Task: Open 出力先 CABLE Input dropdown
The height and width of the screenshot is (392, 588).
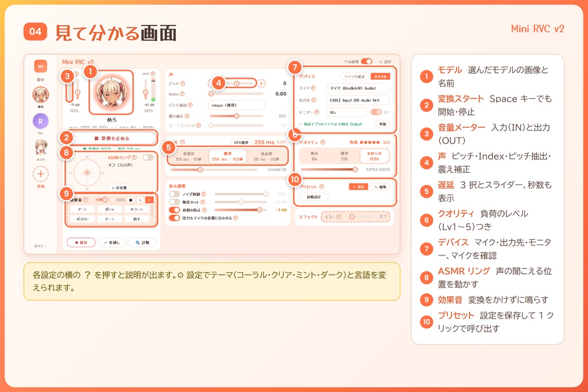Action: (358, 100)
